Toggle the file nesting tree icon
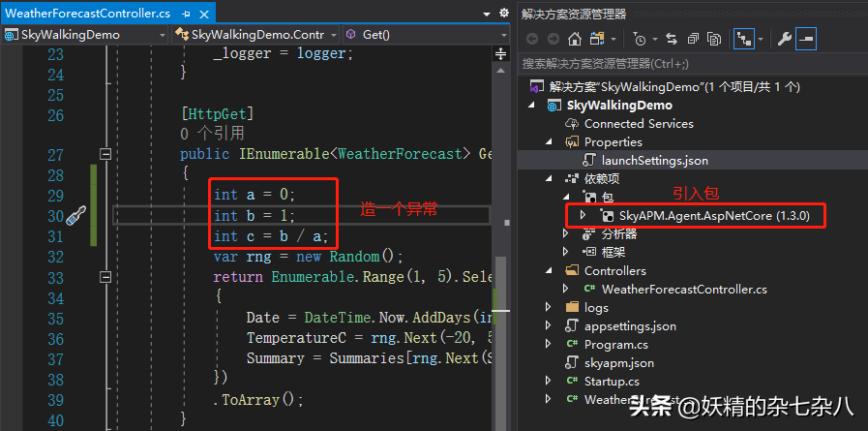The width and height of the screenshot is (868, 431). click(743, 39)
